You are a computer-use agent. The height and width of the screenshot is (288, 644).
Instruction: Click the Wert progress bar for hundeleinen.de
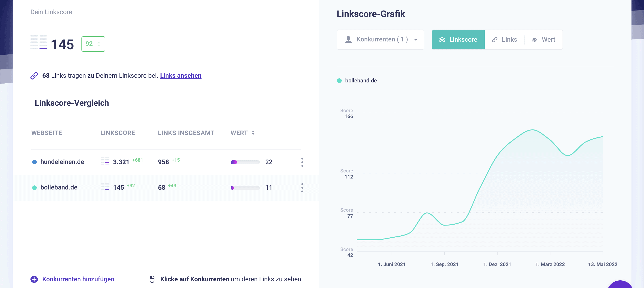pyautogui.click(x=245, y=162)
